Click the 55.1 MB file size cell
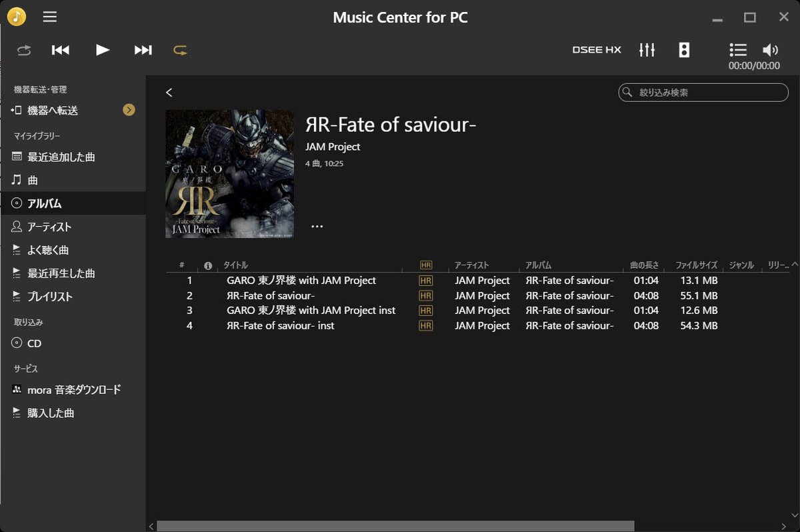This screenshot has width=800, height=532. pyautogui.click(x=699, y=296)
